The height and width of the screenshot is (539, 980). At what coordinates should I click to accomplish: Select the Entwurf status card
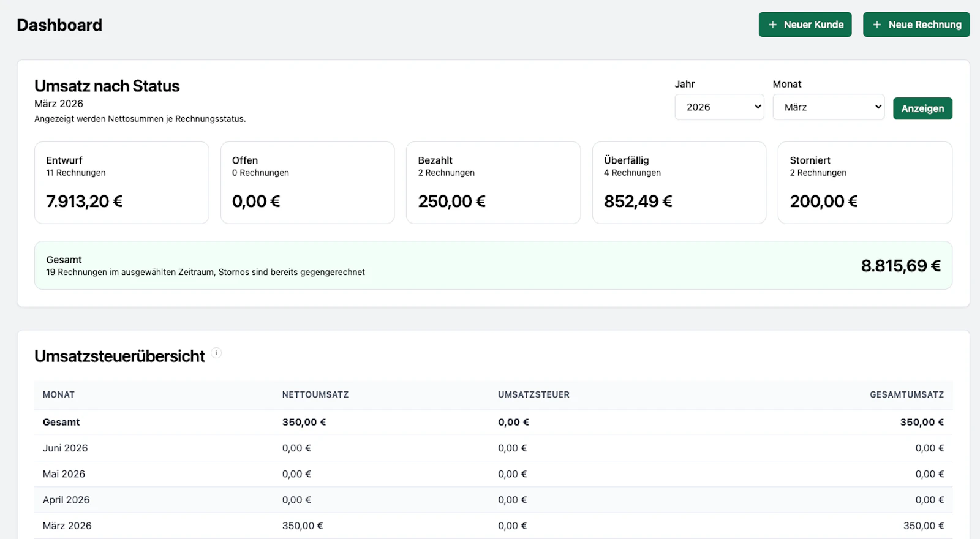[x=122, y=183]
